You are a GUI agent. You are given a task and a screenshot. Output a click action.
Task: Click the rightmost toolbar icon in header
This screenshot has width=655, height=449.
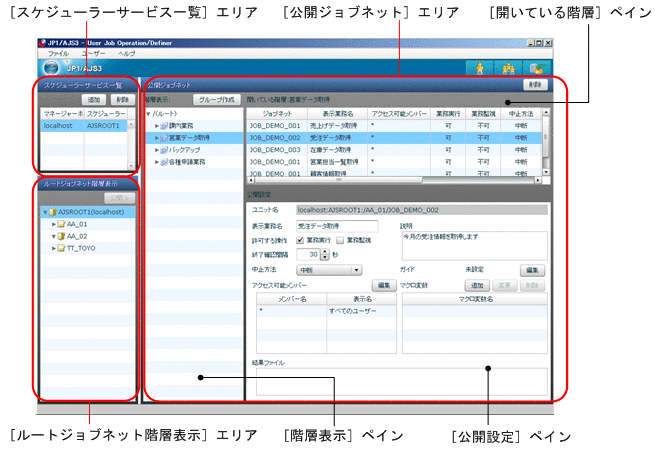click(x=538, y=67)
